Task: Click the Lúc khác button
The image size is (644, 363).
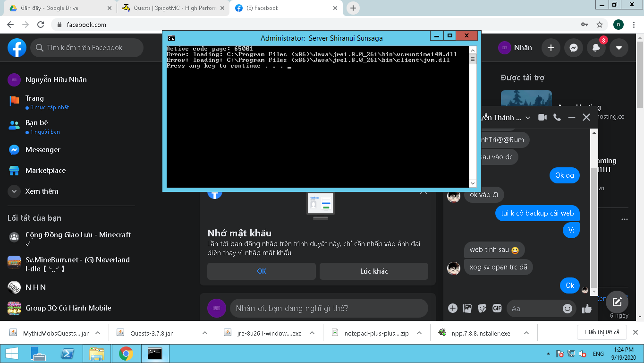Action: 374,271
